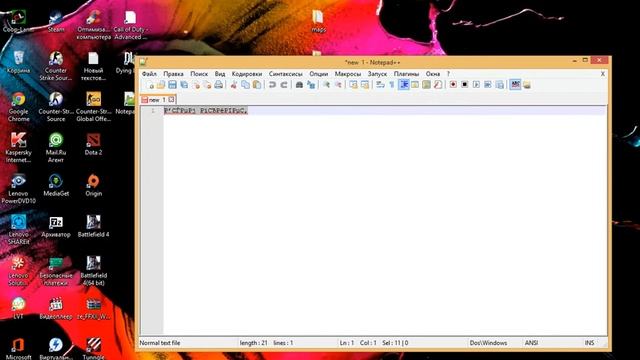Click the last toolbar icon after ABC
The height and width of the screenshot is (360, 640).
[x=527, y=85]
